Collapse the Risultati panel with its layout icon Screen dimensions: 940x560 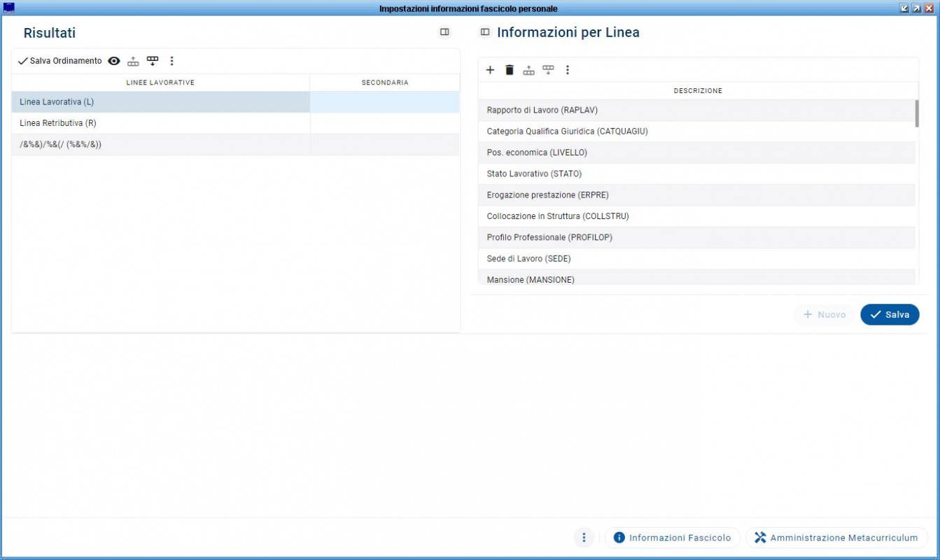tap(444, 32)
